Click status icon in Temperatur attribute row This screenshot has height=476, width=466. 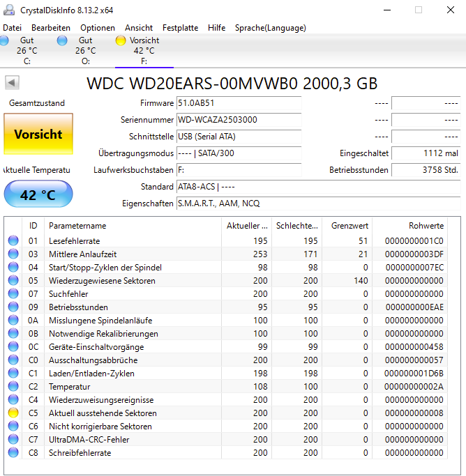(x=13, y=387)
